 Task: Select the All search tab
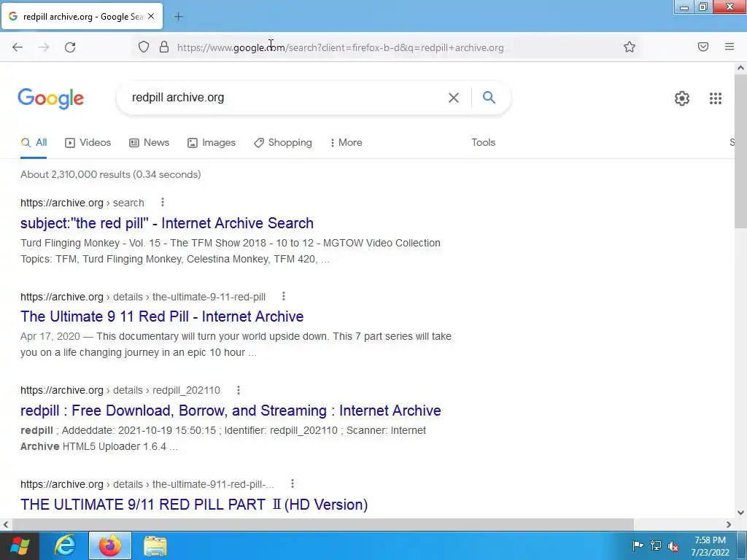point(34,142)
